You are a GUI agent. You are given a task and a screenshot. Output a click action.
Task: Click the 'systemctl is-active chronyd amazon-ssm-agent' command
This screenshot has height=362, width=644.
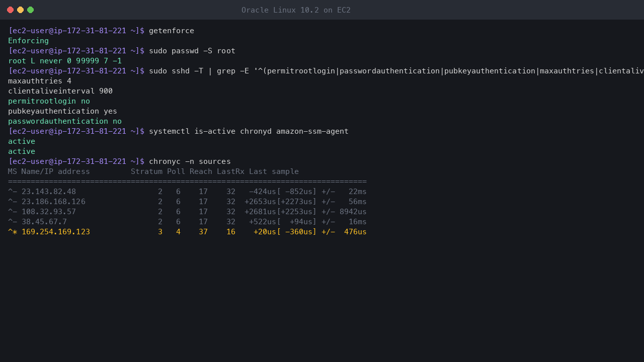click(x=249, y=131)
